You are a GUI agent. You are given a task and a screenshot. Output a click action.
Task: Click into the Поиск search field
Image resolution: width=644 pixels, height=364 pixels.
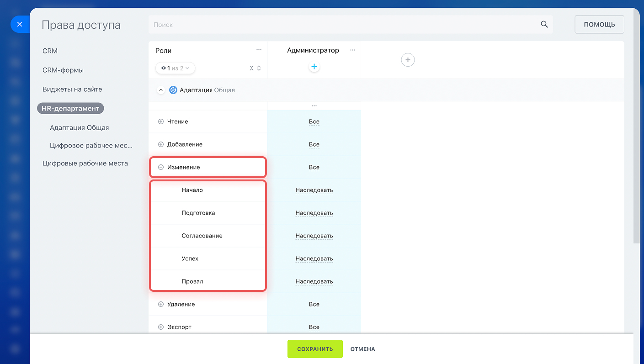343,25
